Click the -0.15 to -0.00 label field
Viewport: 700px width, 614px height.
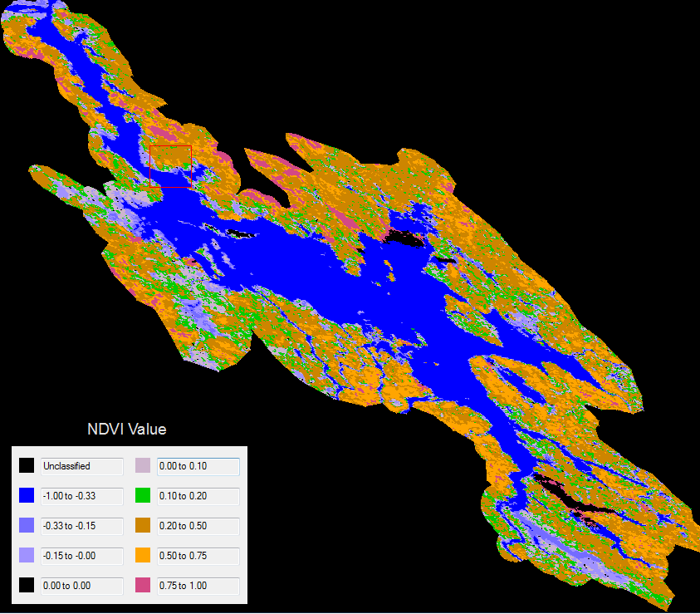pos(82,556)
